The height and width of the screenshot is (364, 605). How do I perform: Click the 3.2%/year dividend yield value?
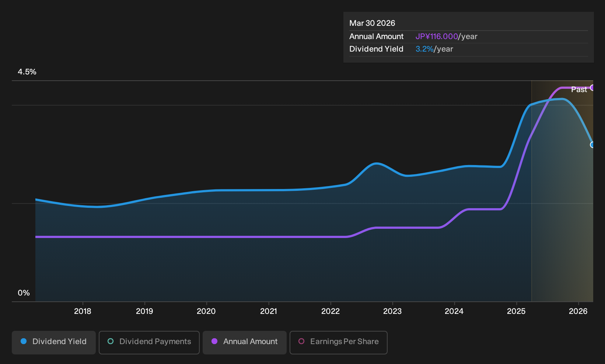point(434,49)
